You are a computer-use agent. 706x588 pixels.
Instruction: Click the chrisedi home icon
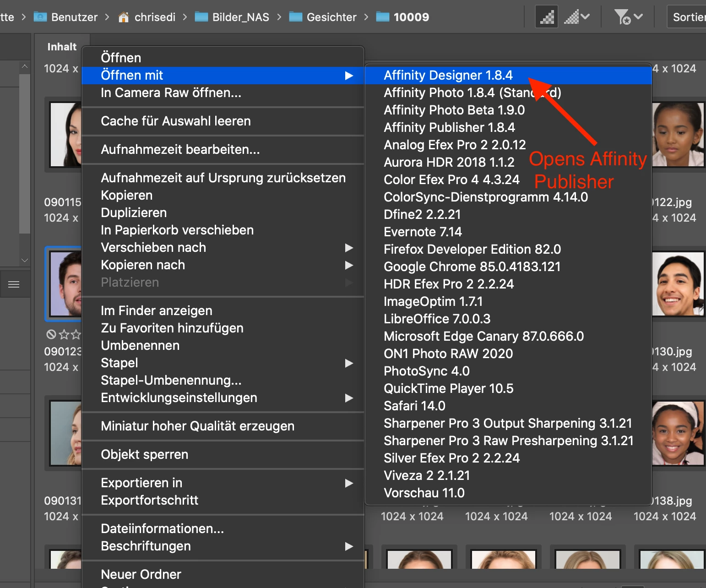pyautogui.click(x=124, y=17)
